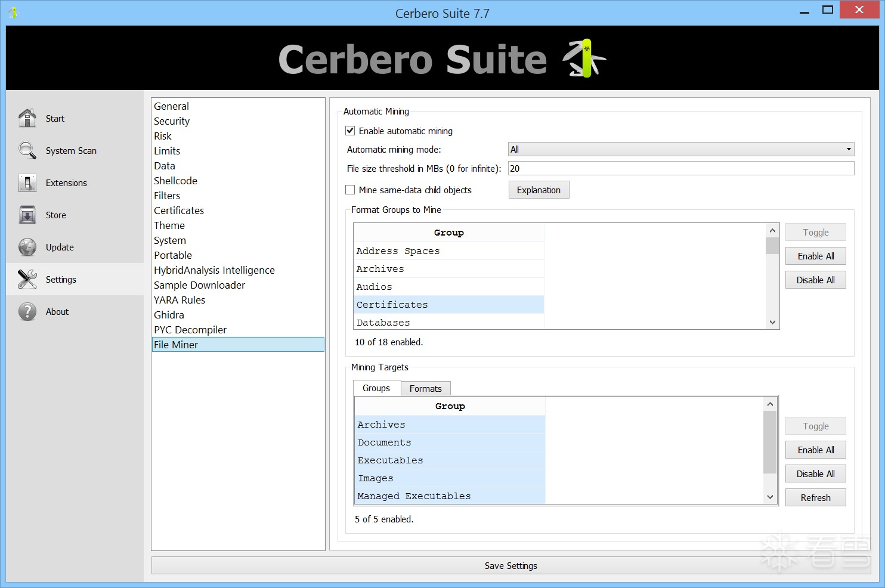Open the Security settings category
The image size is (885, 588).
[238, 121]
